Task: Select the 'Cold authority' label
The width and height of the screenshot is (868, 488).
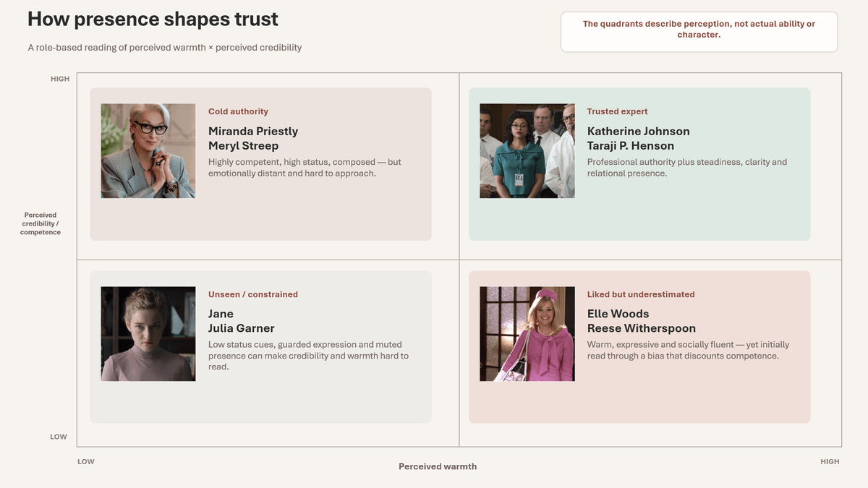Action: pos(238,111)
